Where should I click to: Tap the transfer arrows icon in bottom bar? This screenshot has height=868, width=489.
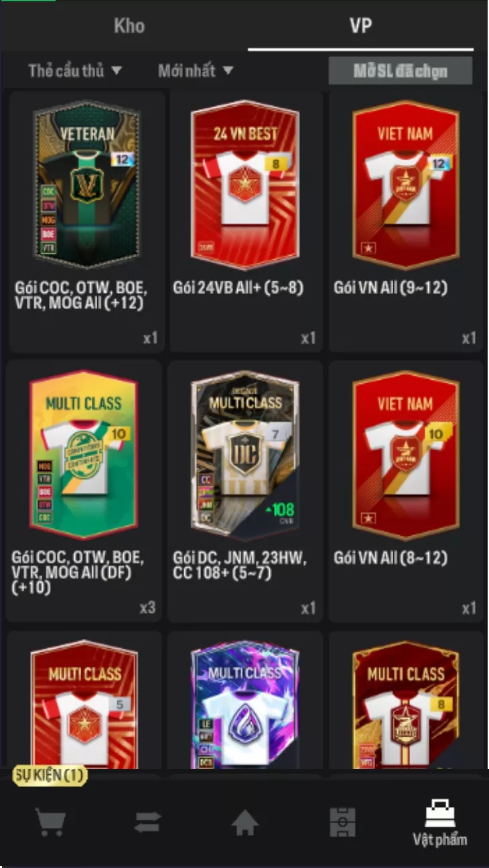point(147,822)
